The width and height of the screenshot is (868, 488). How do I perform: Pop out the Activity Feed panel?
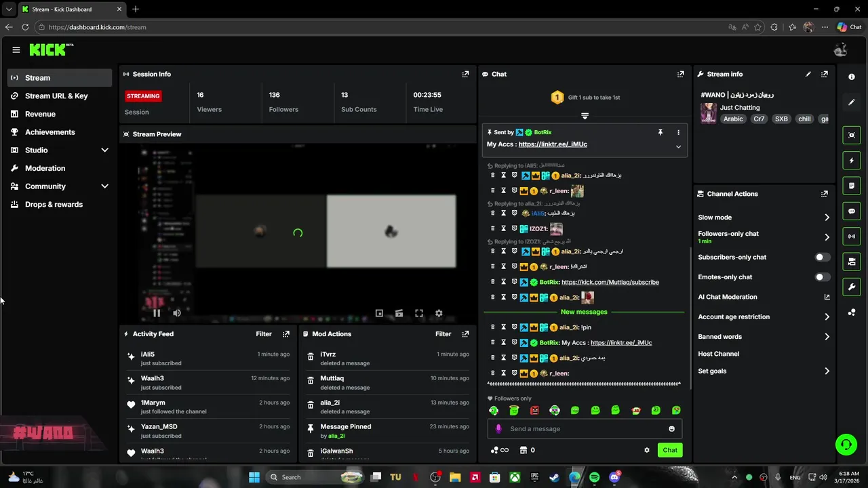point(286,333)
